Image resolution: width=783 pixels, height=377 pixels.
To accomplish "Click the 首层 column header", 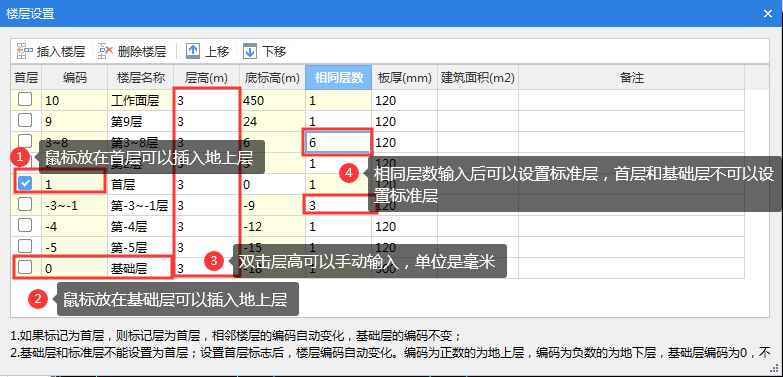I will [x=26, y=77].
